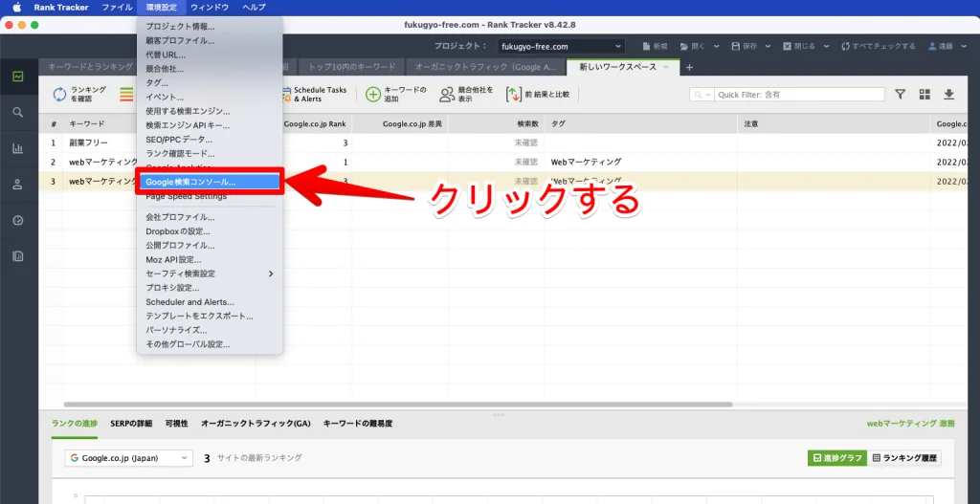980x504 pixels.
Task: Click the colored stripes toolbar icon
Action: tap(127, 95)
